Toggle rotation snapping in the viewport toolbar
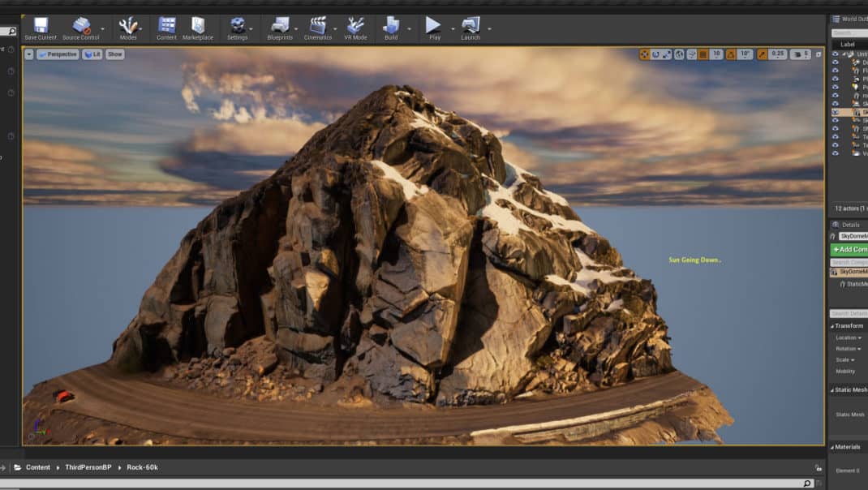 (731, 54)
